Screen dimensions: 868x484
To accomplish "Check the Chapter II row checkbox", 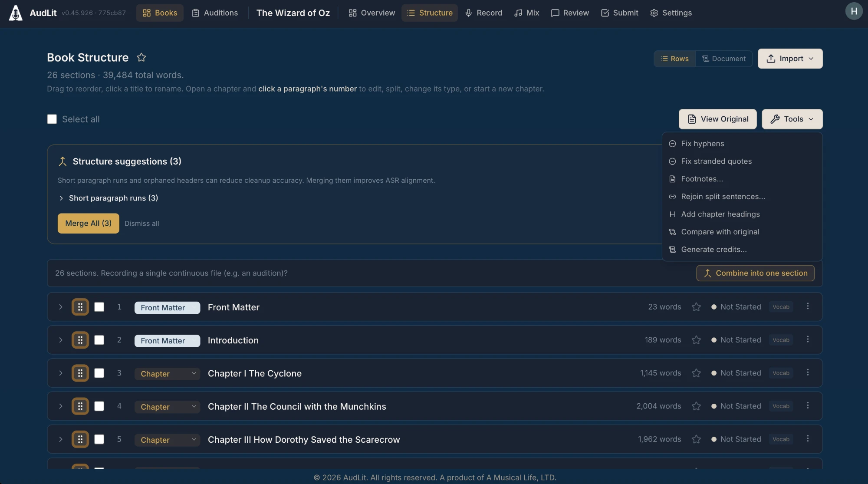I will pyautogui.click(x=99, y=406).
